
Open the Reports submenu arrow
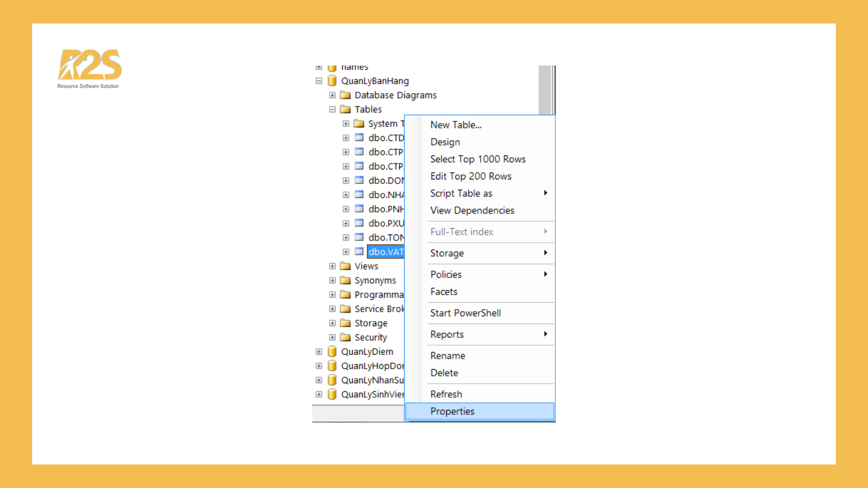(546, 334)
